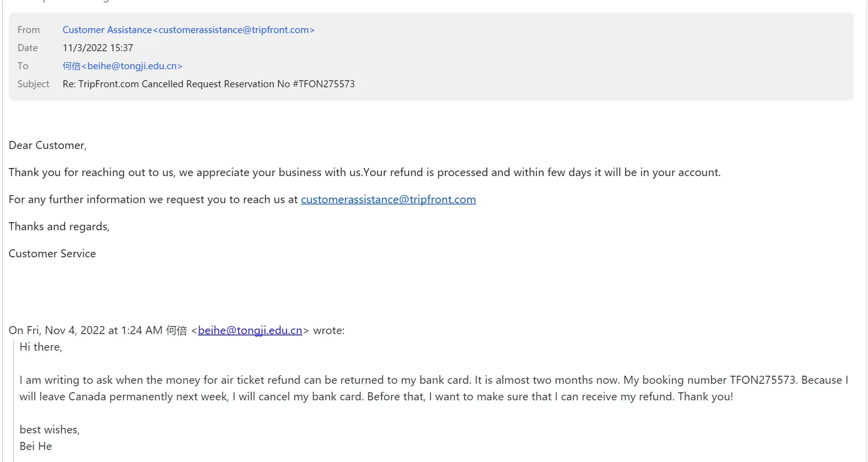This screenshot has width=868, height=462.
Task: Click the customerassistance@tripfront.com link in message body
Action: point(388,200)
